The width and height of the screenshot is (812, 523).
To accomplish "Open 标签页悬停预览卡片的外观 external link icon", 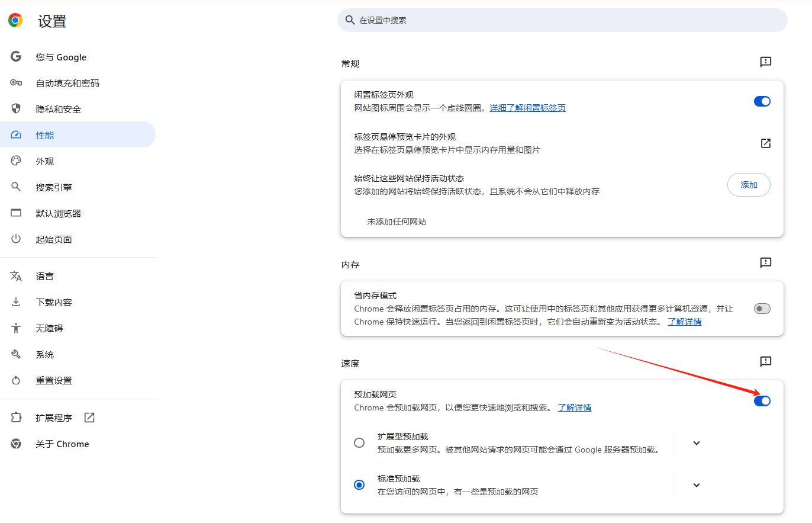I will pyautogui.click(x=766, y=143).
